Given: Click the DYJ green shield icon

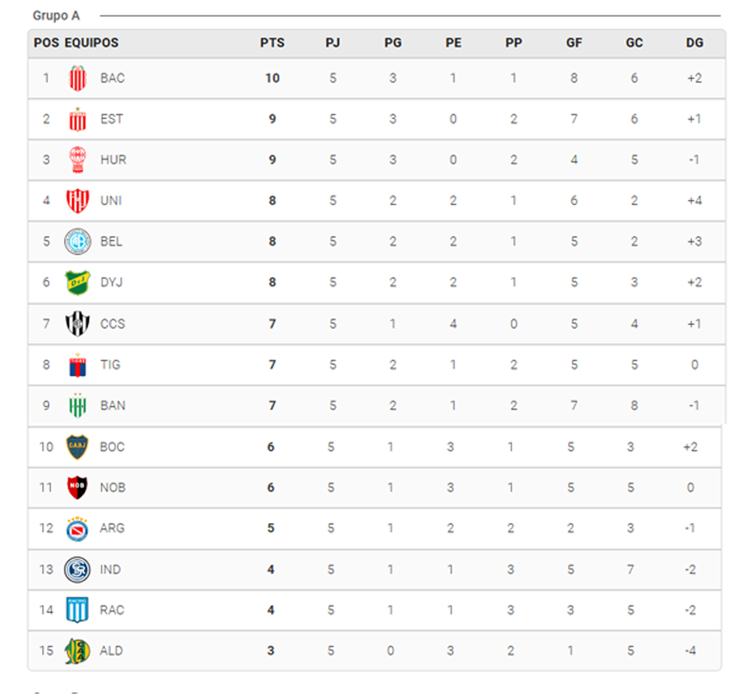Looking at the screenshot, I should click(77, 282).
